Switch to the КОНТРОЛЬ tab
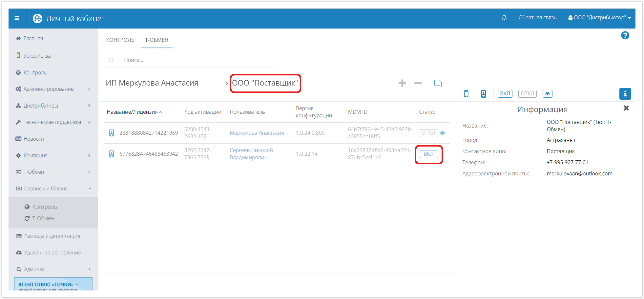Image resolution: width=644 pixels, height=299 pixels. (x=120, y=40)
